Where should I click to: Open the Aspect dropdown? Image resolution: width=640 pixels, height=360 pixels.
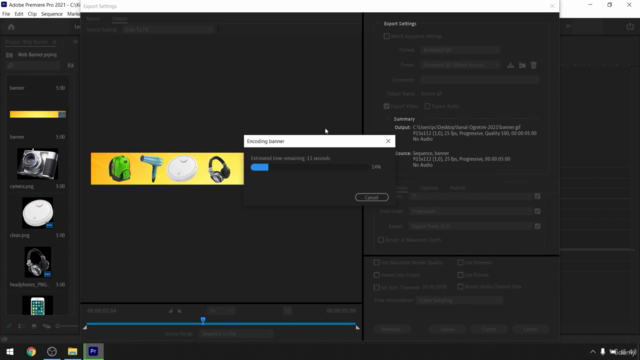tap(471, 226)
